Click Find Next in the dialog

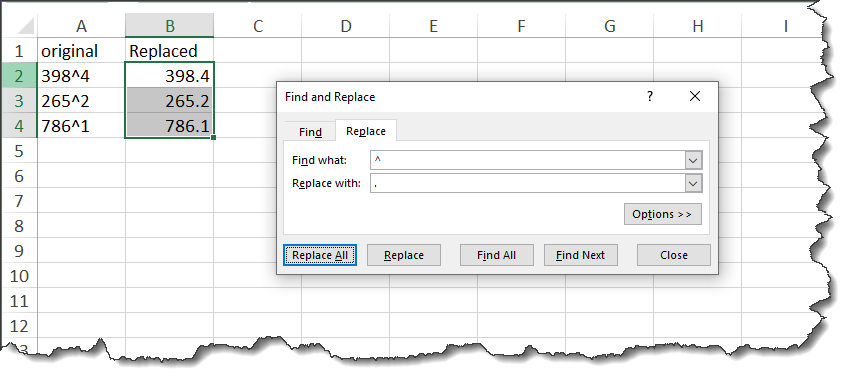pyautogui.click(x=580, y=255)
